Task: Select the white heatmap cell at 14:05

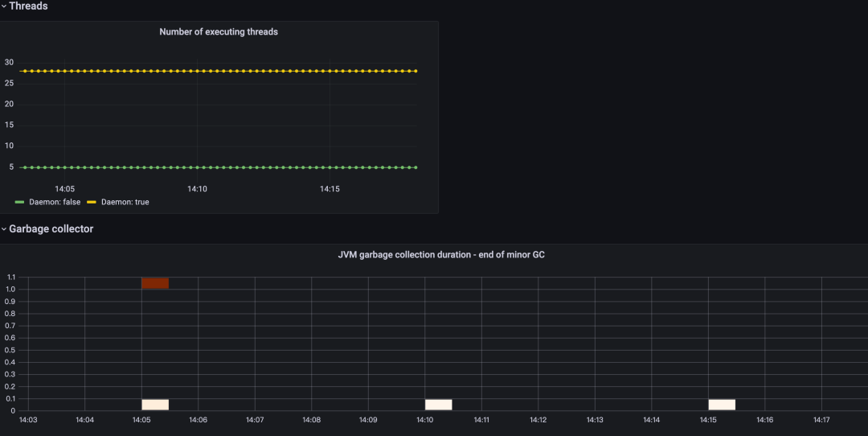Action: click(155, 405)
